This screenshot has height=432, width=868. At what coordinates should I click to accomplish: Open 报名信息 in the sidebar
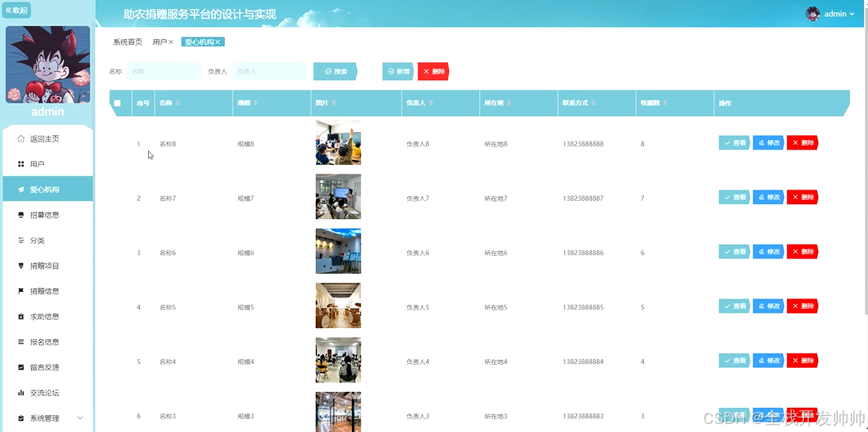point(47,342)
